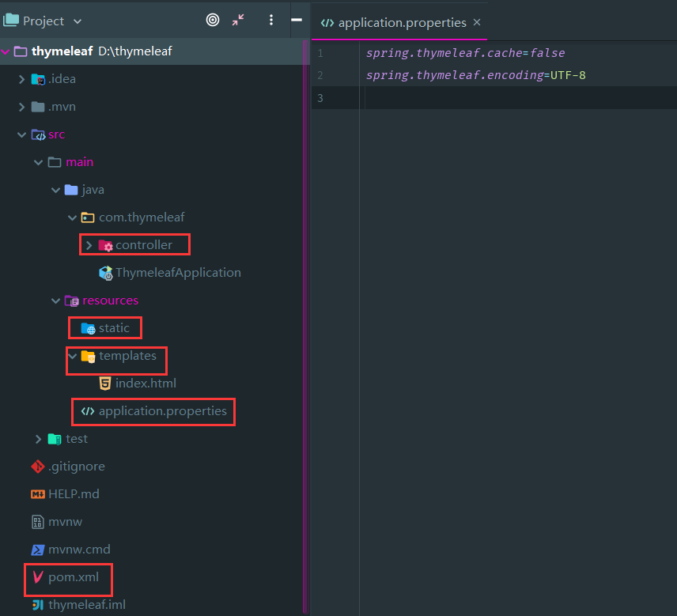677x616 pixels.
Task: Click the ThymeleafApplication class icon
Action: coord(105,273)
